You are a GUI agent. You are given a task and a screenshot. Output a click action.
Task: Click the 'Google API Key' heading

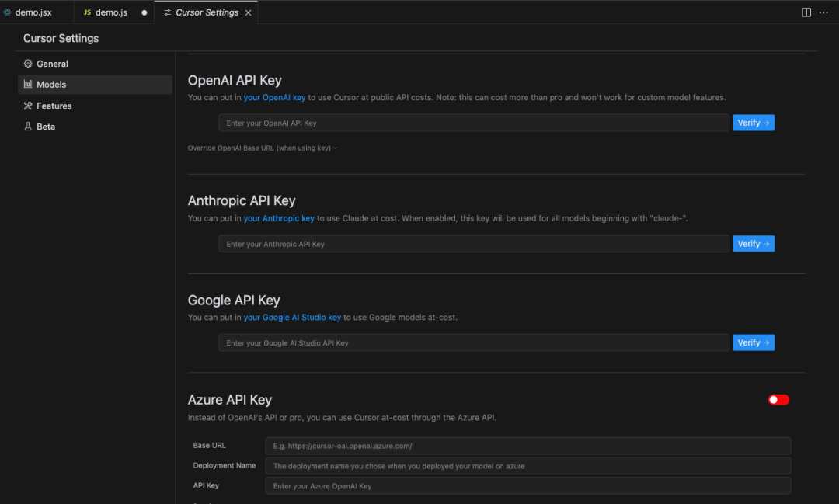coord(234,301)
